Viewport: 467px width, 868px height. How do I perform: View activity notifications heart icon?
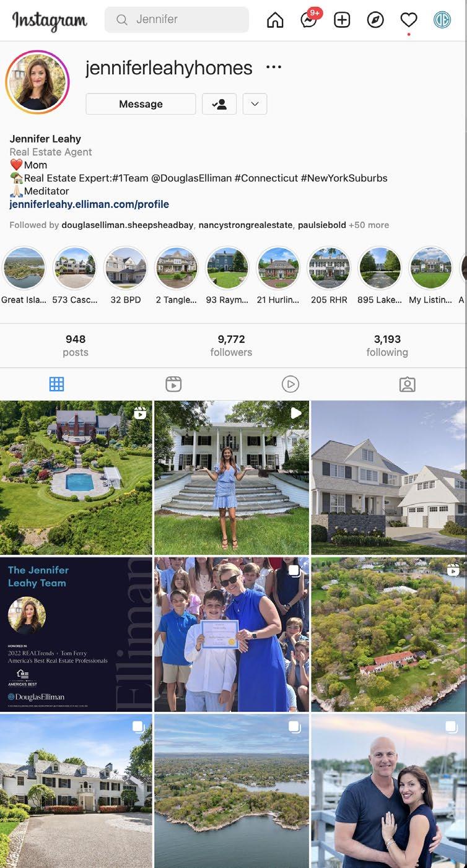pyautogui.click(x=409, y=20)
